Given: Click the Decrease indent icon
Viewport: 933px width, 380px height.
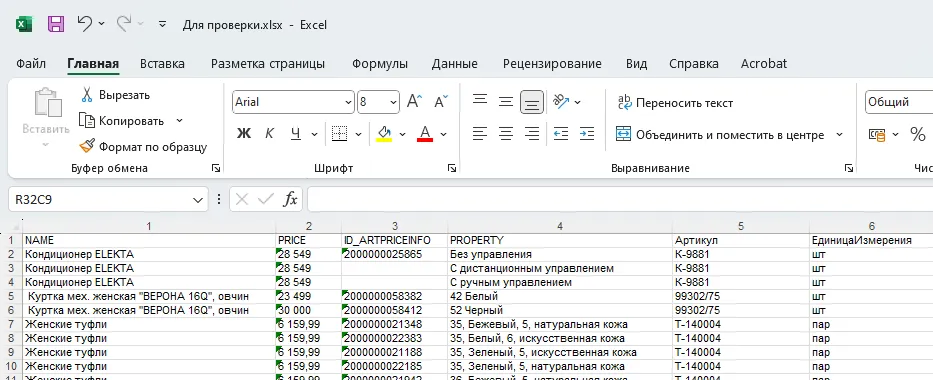Looking at the screenshot, I should click(x=561, y=134).
